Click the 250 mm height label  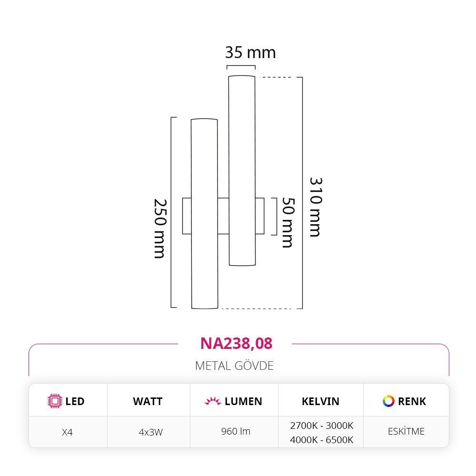coord(160,229)
